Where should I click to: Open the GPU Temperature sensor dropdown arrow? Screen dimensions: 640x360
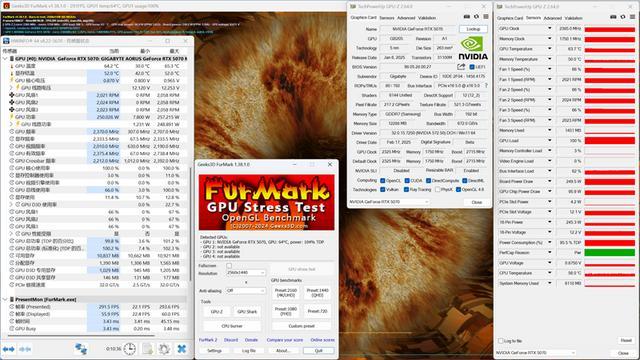549,49
